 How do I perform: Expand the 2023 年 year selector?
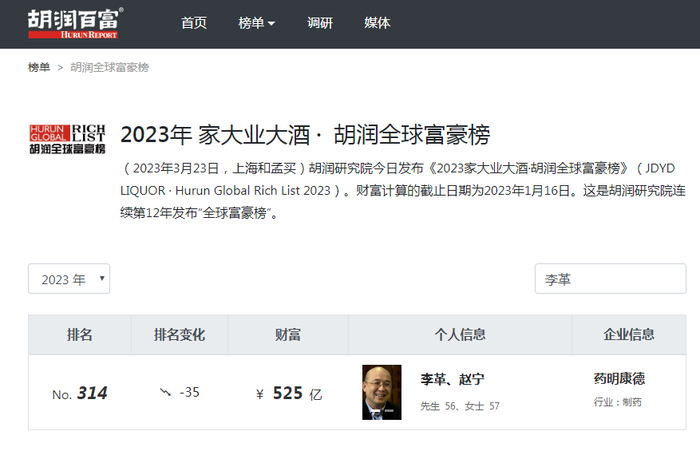click(x=69, y=279)
